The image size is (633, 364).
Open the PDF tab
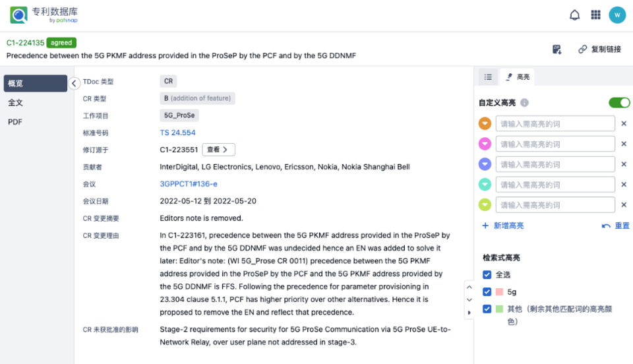pos(15,122)
